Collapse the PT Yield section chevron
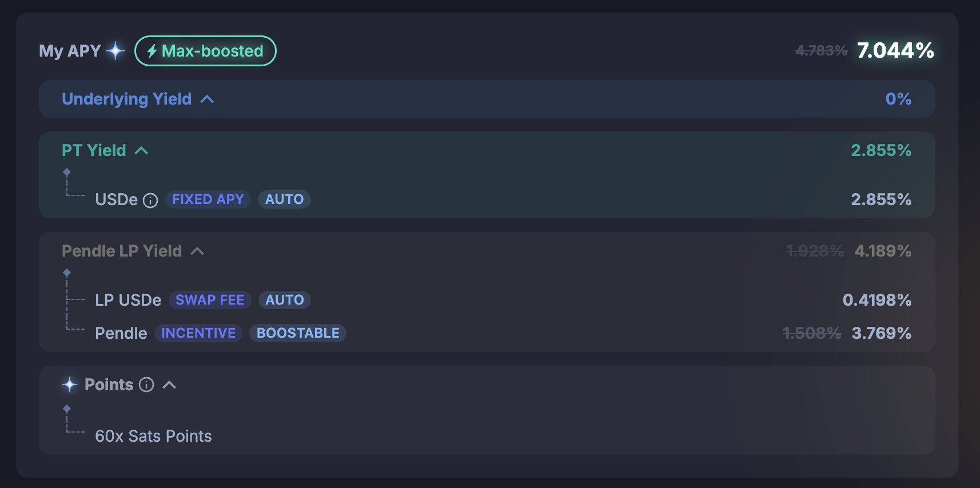The image size is (980, 488). 141,151
